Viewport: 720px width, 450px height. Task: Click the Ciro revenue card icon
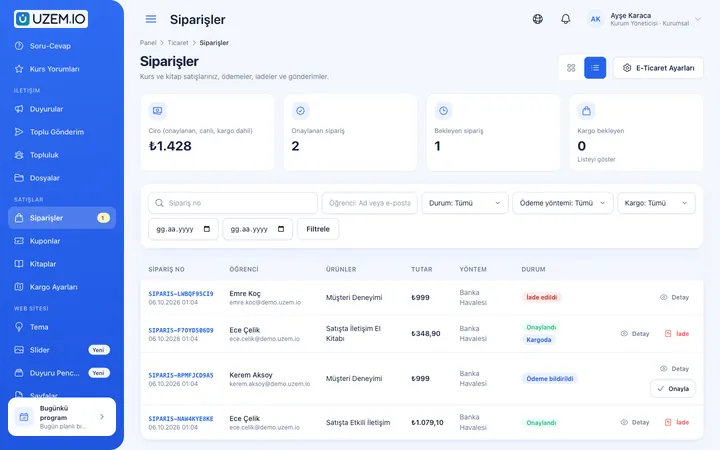pyautogui.click(x=158, y=111)
